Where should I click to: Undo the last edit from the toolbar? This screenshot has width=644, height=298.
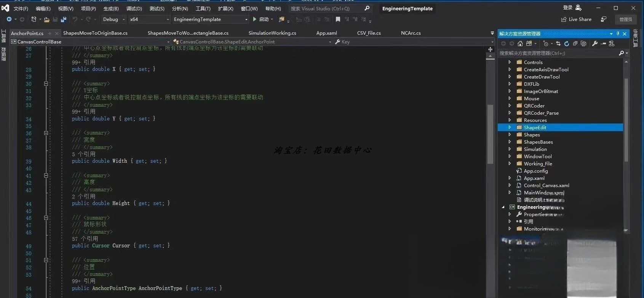(75, 19)
